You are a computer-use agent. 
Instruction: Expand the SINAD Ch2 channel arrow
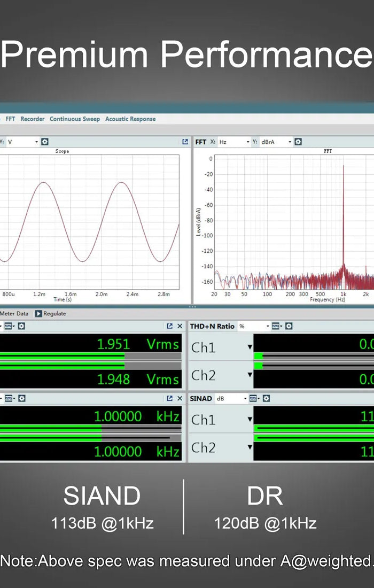pyautogui.click(x=250, y=447)
